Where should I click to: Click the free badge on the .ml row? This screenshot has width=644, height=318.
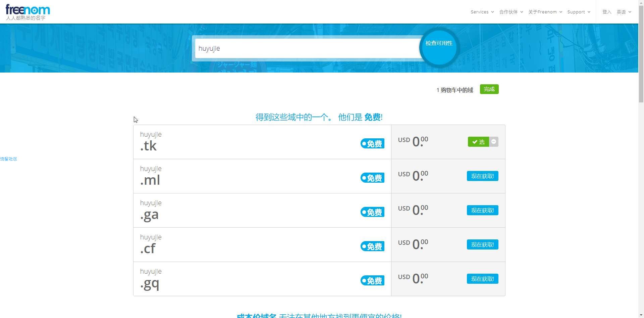(x=372, y=178)
